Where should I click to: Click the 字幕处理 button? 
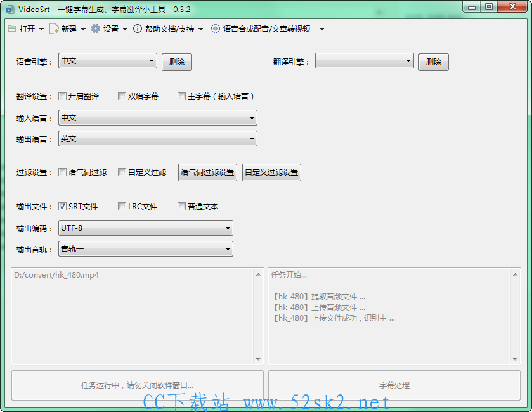[x=394, y=385]
